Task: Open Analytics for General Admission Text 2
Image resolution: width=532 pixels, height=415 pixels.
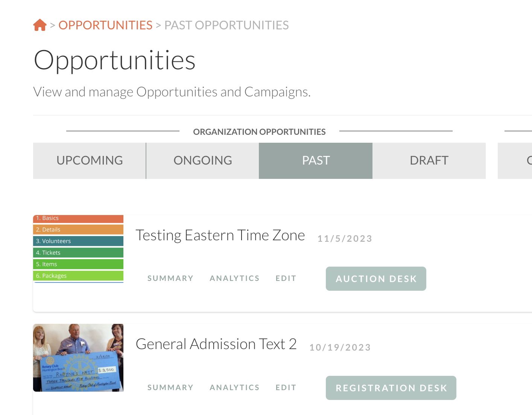Action: [x=234, y=388]
